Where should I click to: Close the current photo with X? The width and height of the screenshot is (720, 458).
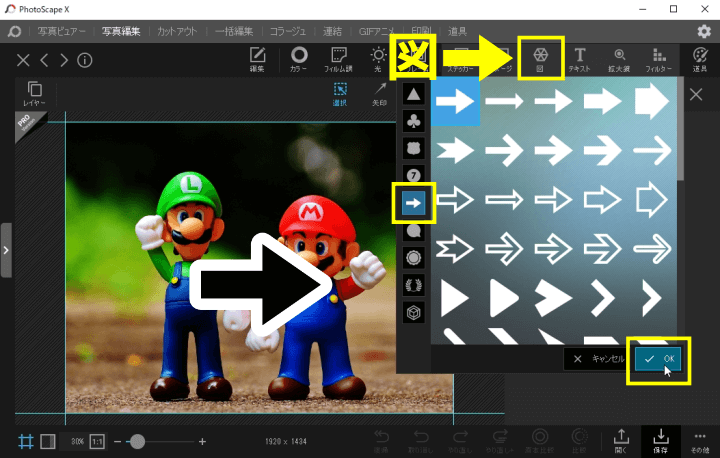click(23, 60)
